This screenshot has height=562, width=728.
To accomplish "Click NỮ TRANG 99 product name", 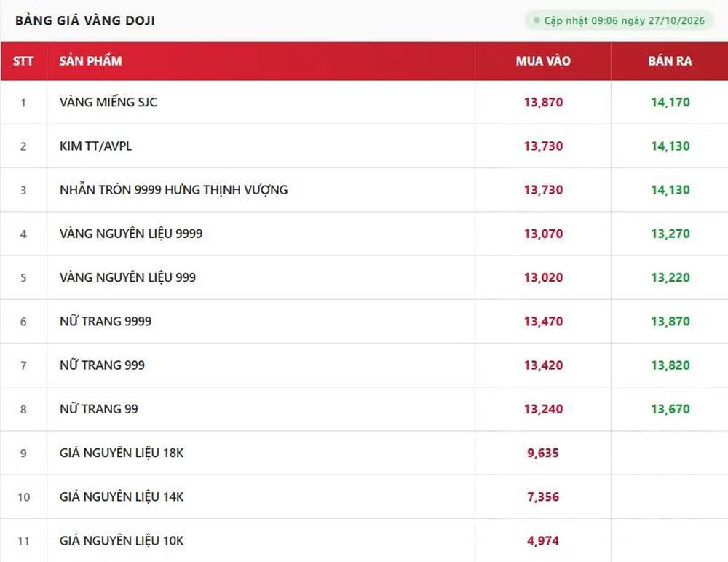I will (99, 408).
